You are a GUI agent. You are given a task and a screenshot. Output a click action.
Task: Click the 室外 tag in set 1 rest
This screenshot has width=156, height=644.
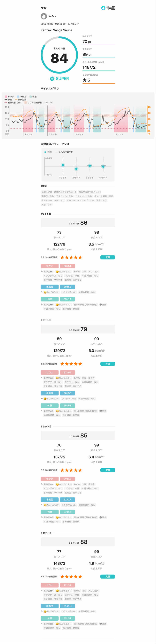pos(103,304)
